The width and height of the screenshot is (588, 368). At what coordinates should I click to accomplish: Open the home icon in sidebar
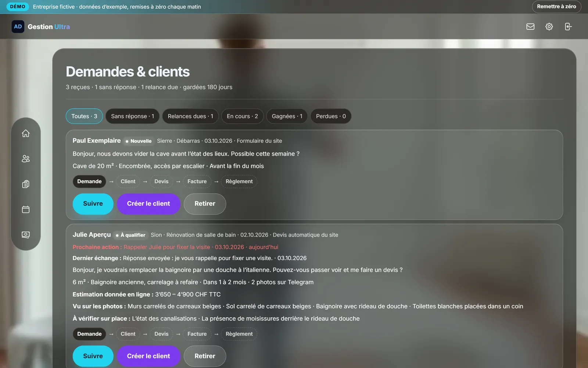(x=26, y=133)
